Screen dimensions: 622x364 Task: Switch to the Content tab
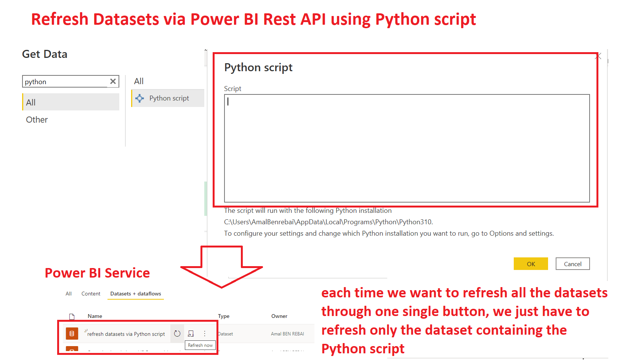[x=91, y=294]
